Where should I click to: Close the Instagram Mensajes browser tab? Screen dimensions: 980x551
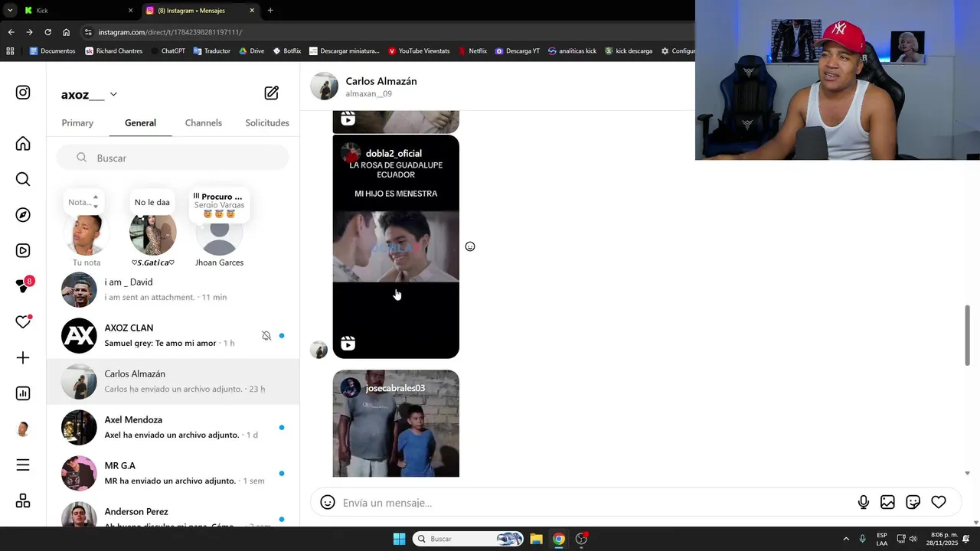[x=252, y=10]
